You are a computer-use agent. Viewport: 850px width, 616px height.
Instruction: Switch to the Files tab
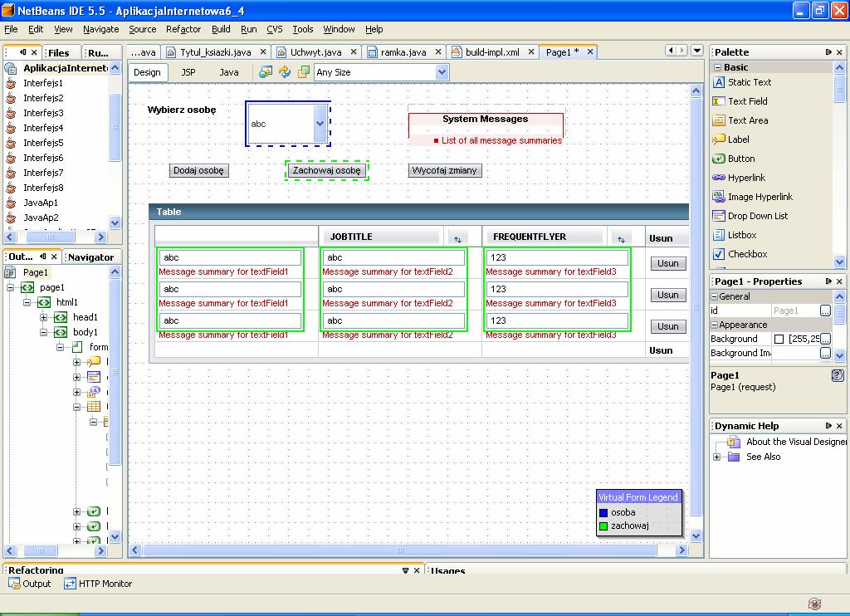(x=59, y=52)
